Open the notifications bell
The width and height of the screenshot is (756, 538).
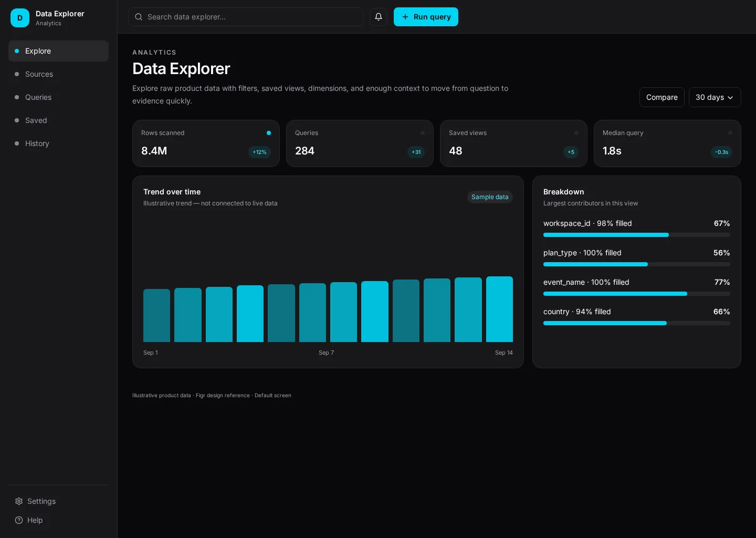point(379,17)
